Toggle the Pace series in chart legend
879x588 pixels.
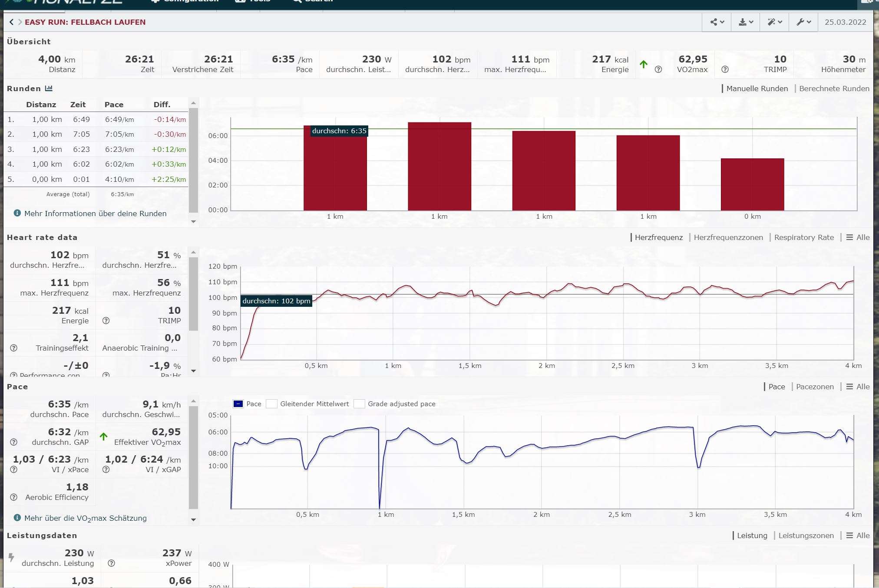pos(238,404)
